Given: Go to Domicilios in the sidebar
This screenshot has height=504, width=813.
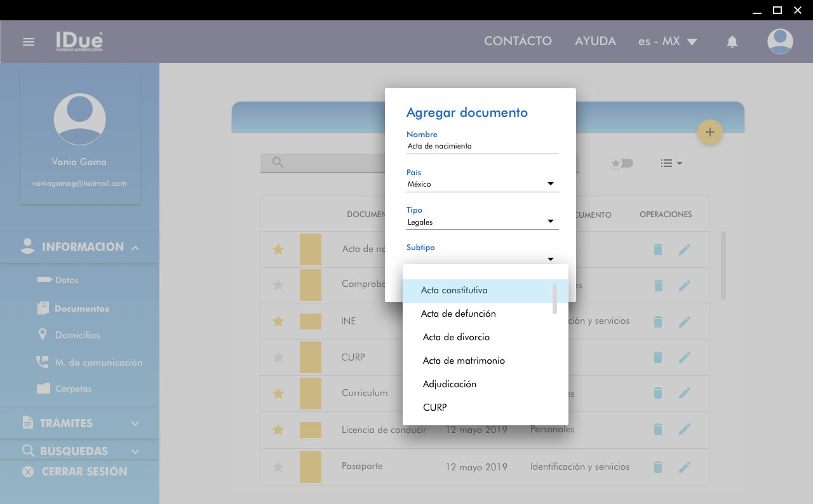Looking at the screenshot, I should coord(77,335).
